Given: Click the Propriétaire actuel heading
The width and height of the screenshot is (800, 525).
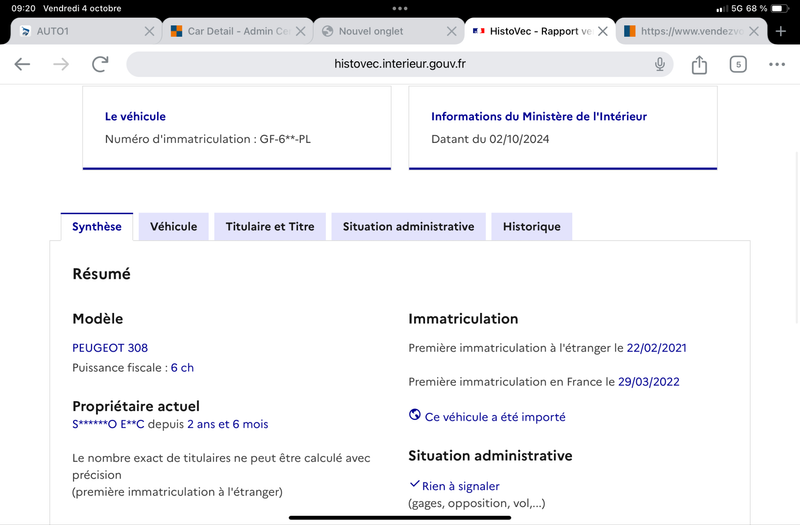Looking at the screenshot, I should (136, 407).
